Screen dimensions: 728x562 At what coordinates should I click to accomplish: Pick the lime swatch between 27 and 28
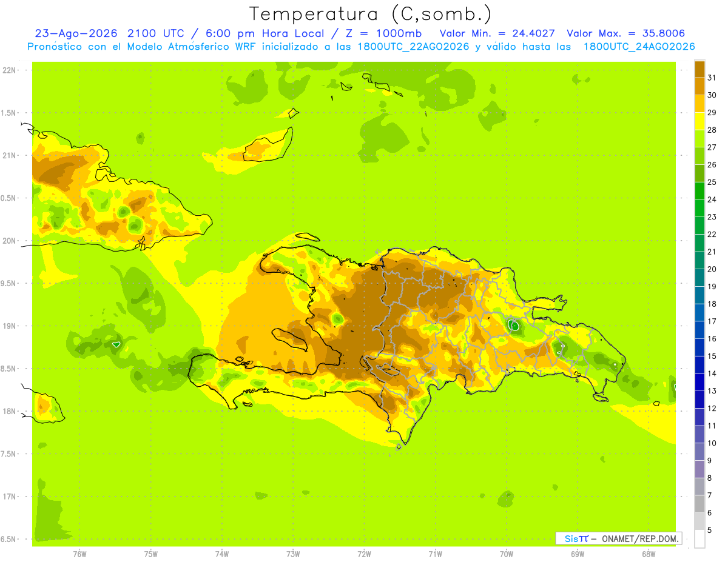(x=699, y=138)
